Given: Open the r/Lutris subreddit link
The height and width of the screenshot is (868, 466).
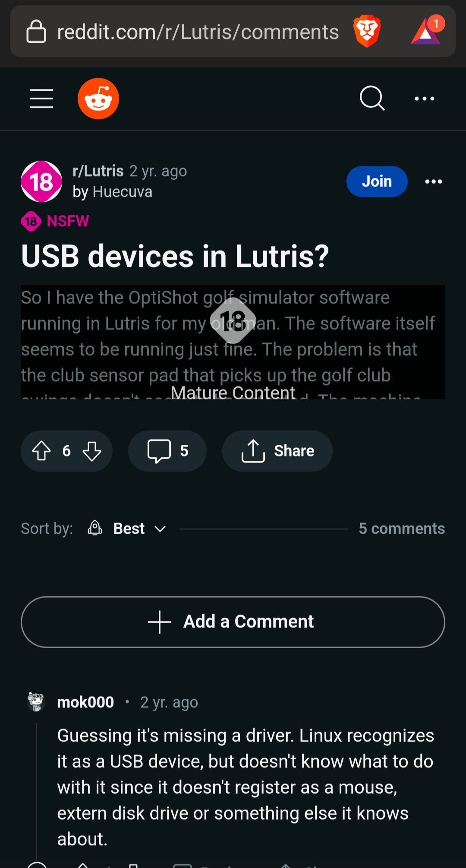Looking at the screenshot, I should point(98,171).
